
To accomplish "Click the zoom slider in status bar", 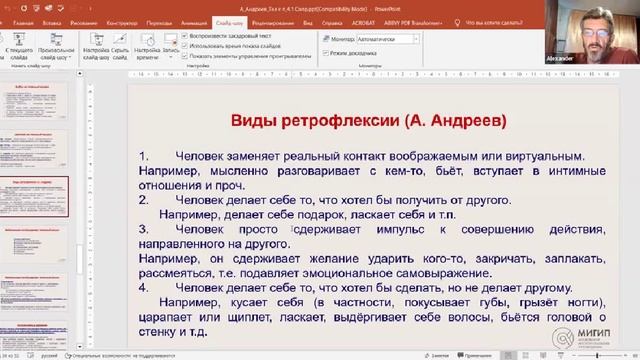I will point(597,356).
